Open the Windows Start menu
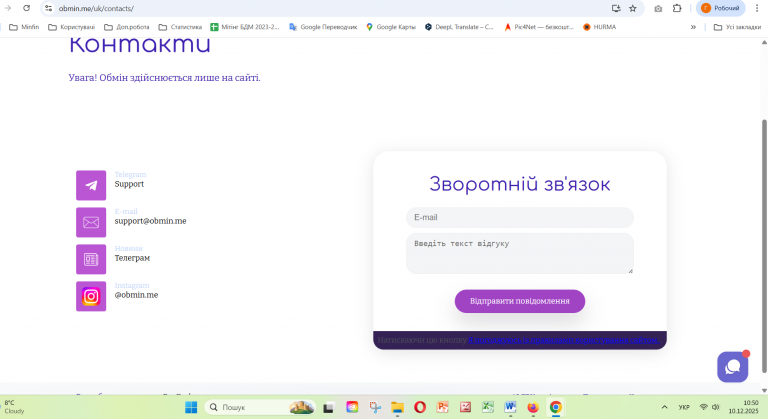Image resolution: width=768 pixels, height=419 pixels. 191,407
